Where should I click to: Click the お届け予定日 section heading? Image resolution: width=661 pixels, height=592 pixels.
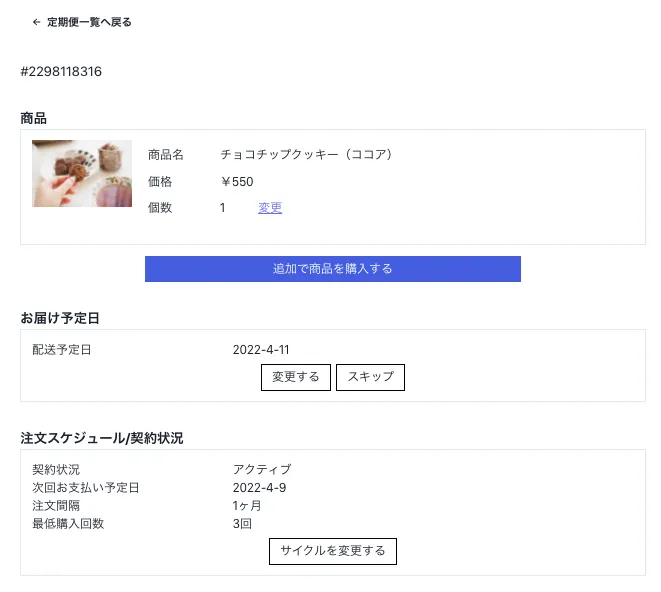pyautogui.click(x=60, y=318)
